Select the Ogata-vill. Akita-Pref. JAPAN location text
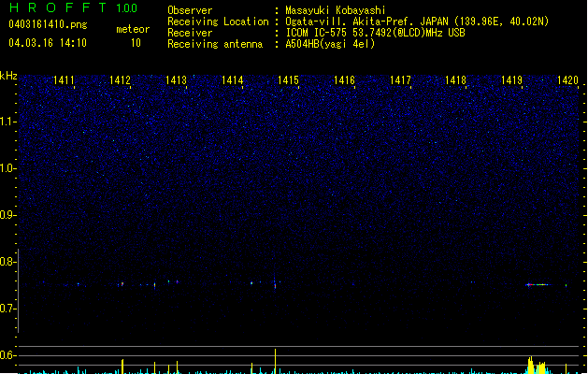This screenshot has width=588, height=374. point(417,22)
